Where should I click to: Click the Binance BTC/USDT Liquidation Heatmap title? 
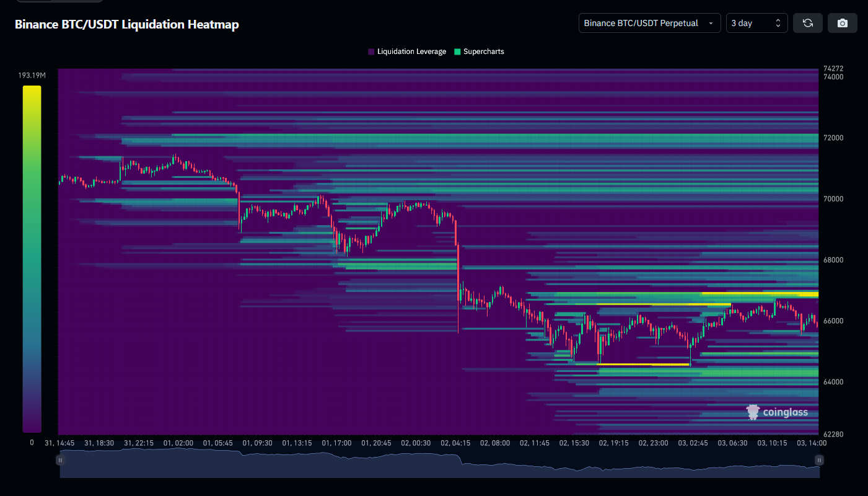[x=126, y=24]
